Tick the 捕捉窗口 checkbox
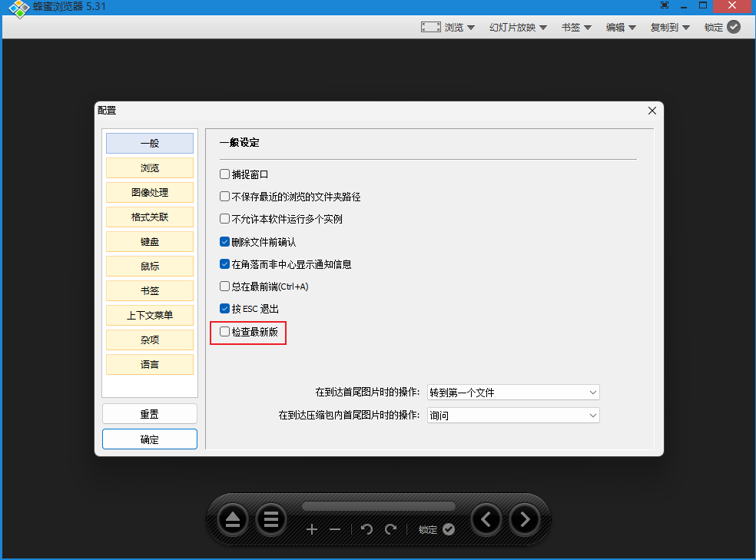This screenshot has width=756, height=560. pos(225,174)
